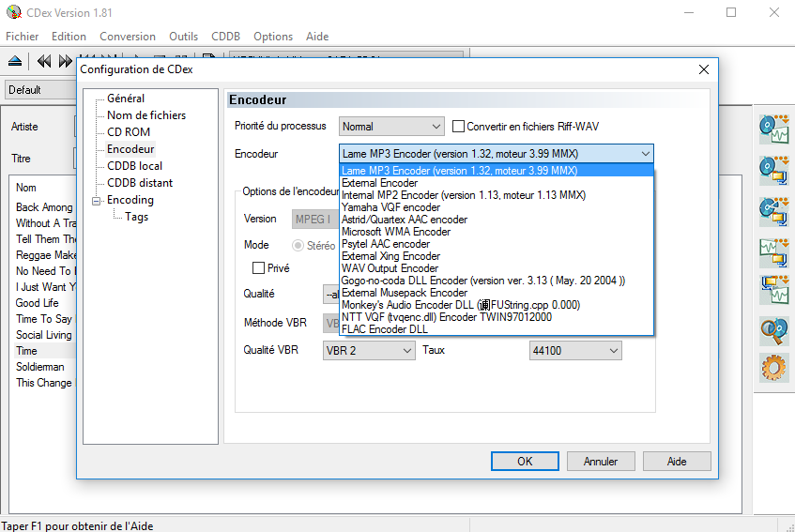Screen dimensions: 795x532
Task: Query remote CDDB magnifier icon
Action: tap(773, 330)
